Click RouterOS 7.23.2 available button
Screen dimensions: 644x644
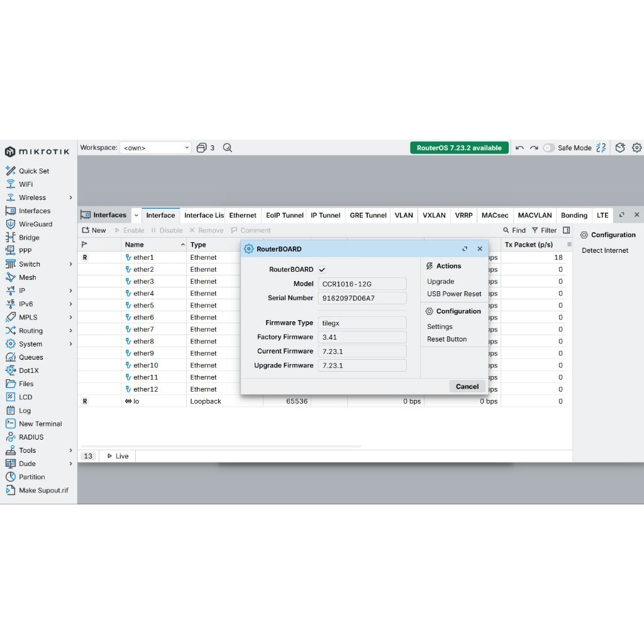(459, 148)
